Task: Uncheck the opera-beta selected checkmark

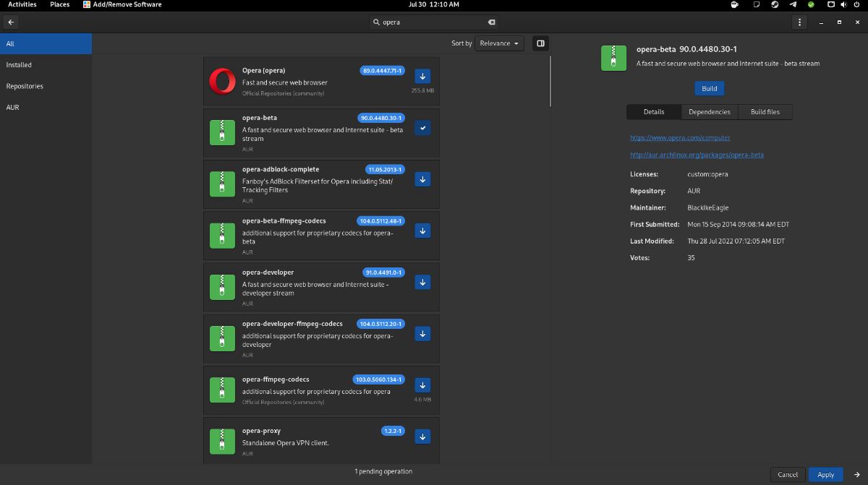Action: point(423,128)
